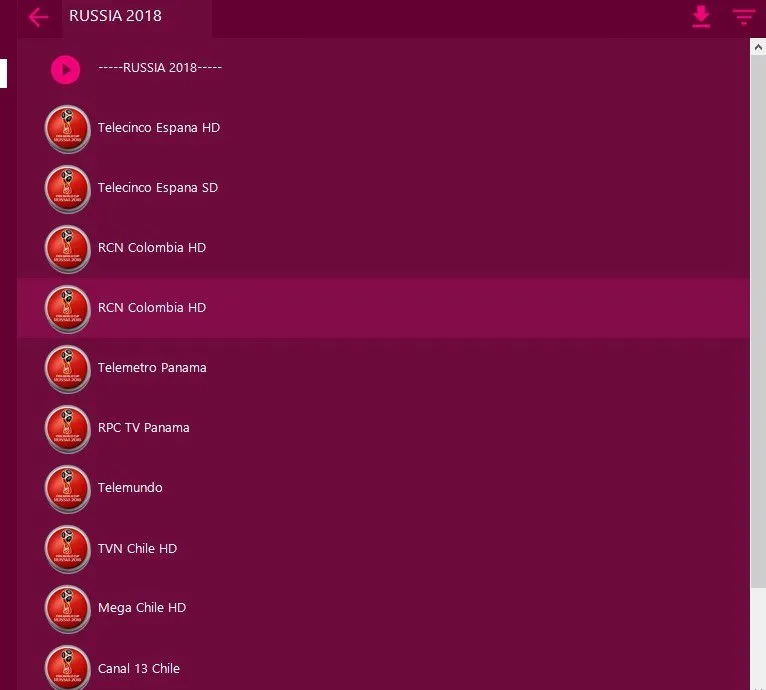Click the Telemundo channel logo icon

point(67,489)
